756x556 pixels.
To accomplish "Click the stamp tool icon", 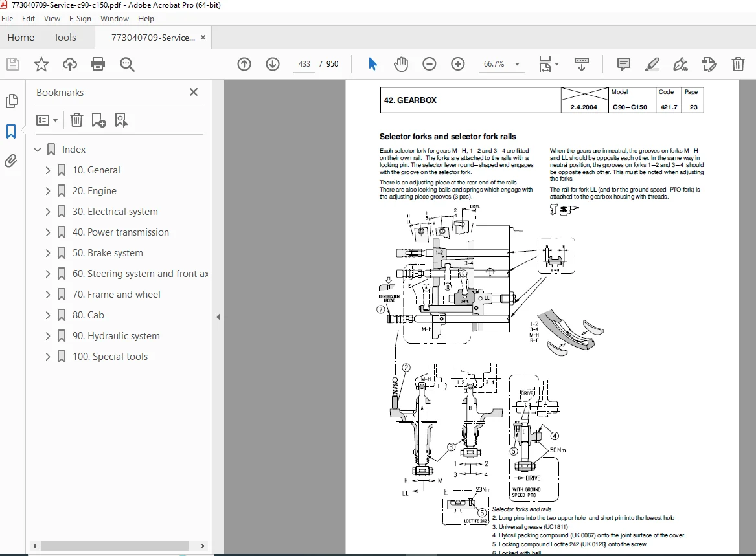I will pos(709,64).
